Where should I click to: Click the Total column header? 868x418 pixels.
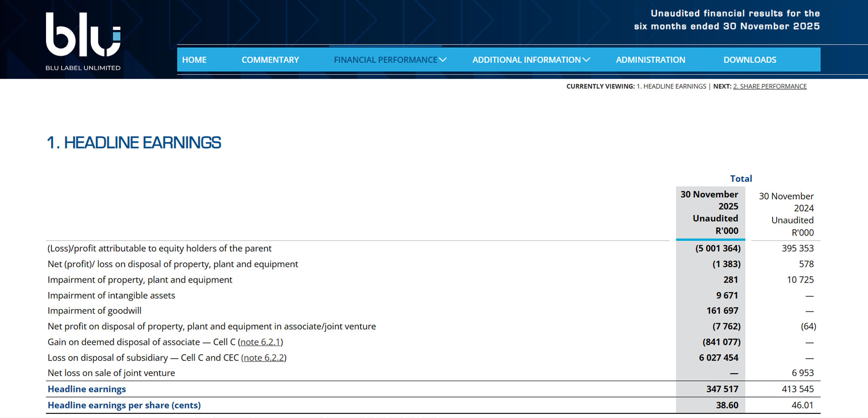(x=741, y=179)
